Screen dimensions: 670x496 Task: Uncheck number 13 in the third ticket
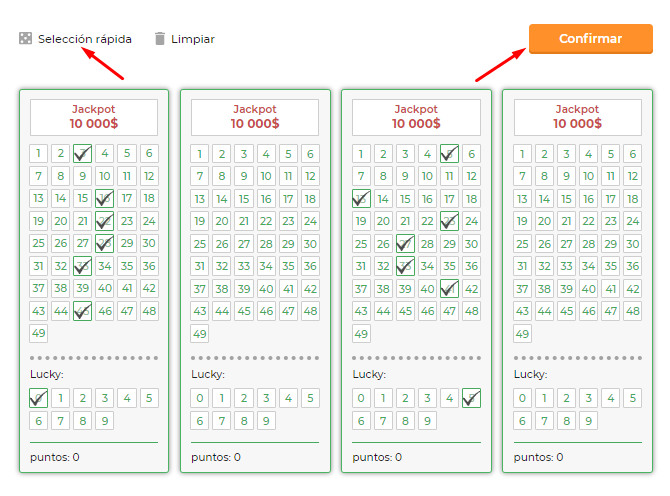point(361,199)
